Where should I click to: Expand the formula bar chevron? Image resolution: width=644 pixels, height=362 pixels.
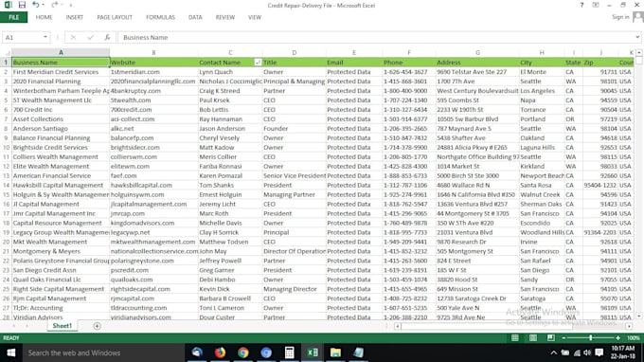pos(637,37)
